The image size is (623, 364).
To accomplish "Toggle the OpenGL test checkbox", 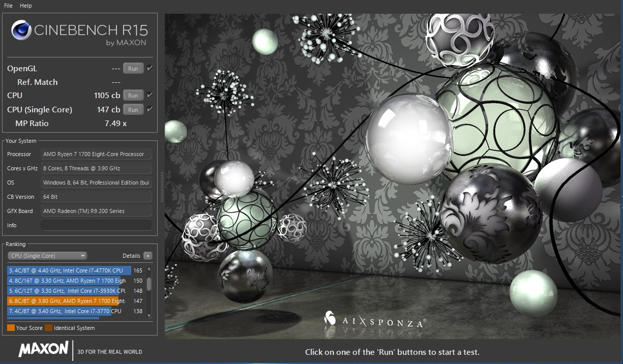I will coord(150,68).
